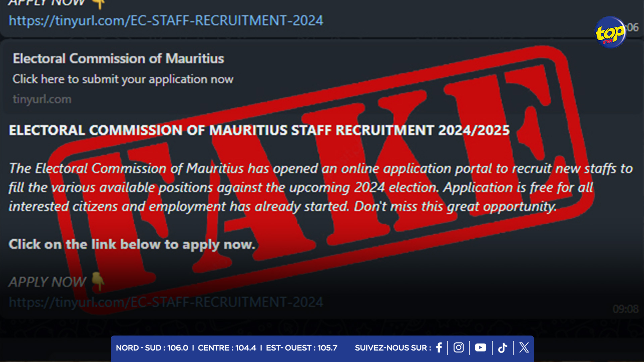This screenshot has width=644, height=362.
Task: Click 'Click here to submit your application now'
Action: [x=123, y=79]
